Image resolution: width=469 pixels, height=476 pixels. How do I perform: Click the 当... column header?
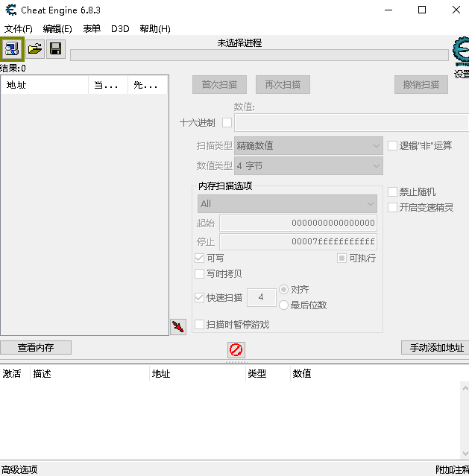(108, 85)
